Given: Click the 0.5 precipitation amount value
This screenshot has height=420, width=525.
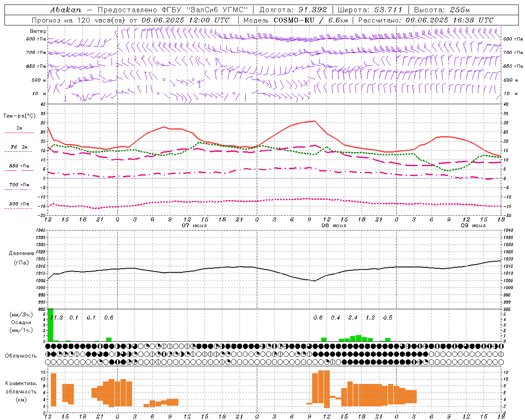Looking at the screenshot, I should click(388, 317).
